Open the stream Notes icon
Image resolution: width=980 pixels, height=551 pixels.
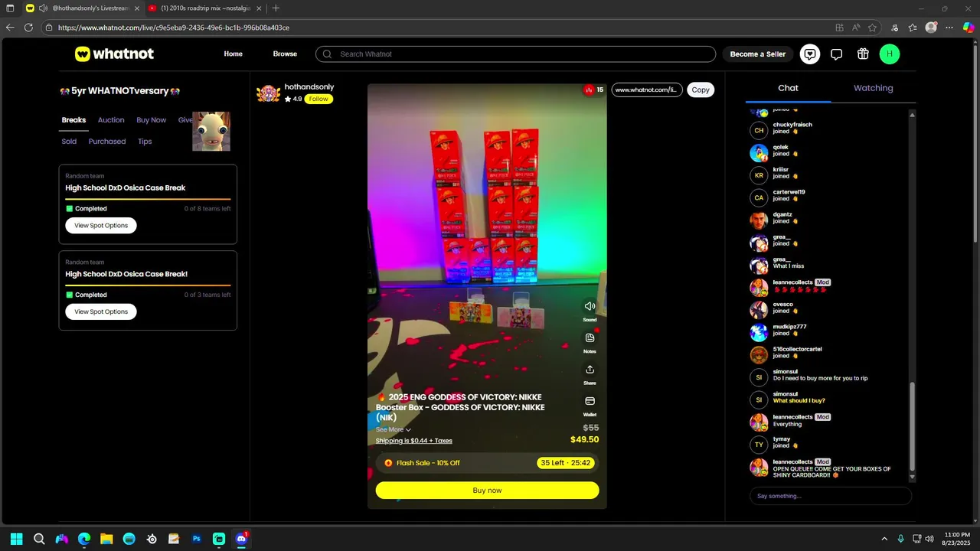coord(590,337)
